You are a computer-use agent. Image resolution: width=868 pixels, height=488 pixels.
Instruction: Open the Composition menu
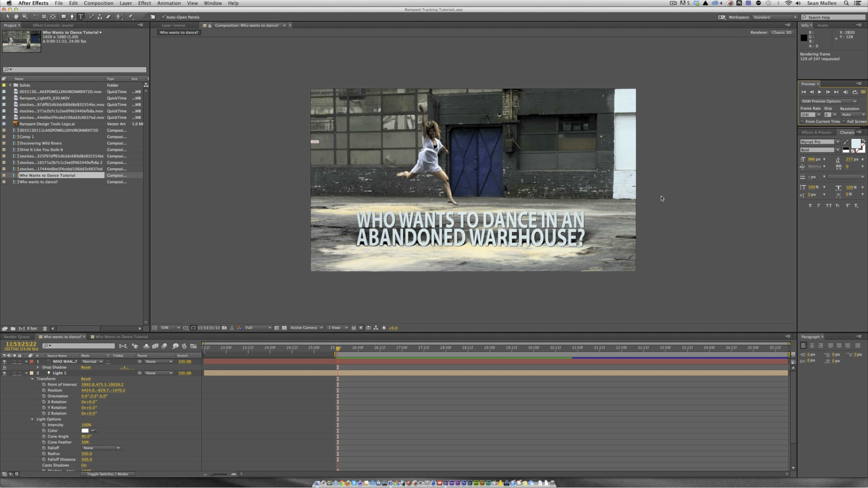tap(98, 3)
